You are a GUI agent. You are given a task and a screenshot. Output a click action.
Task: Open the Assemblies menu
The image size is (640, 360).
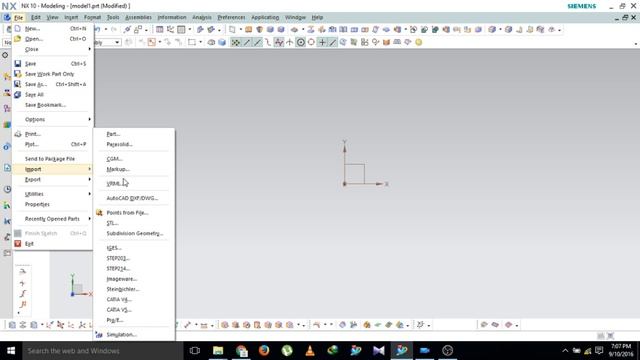[138, 17]
